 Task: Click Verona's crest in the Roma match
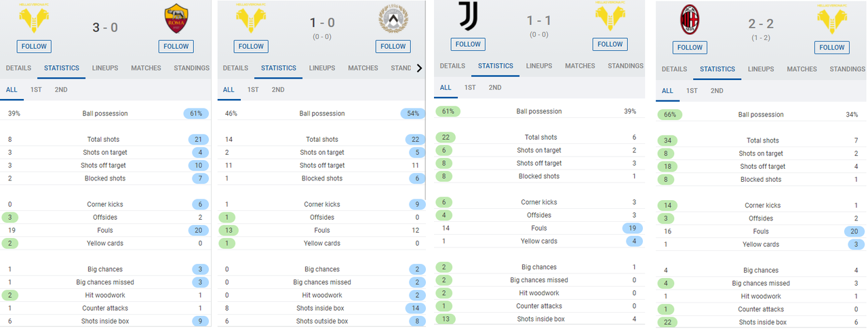33,20
